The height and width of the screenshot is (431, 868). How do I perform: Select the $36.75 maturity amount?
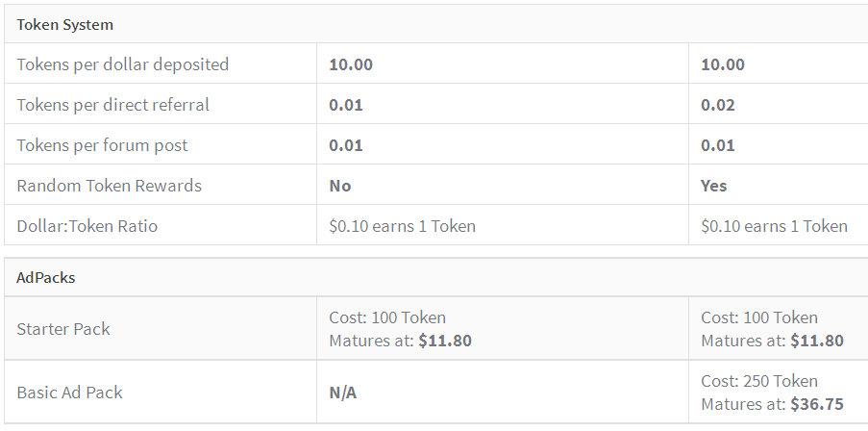click(x=817, y=405)
